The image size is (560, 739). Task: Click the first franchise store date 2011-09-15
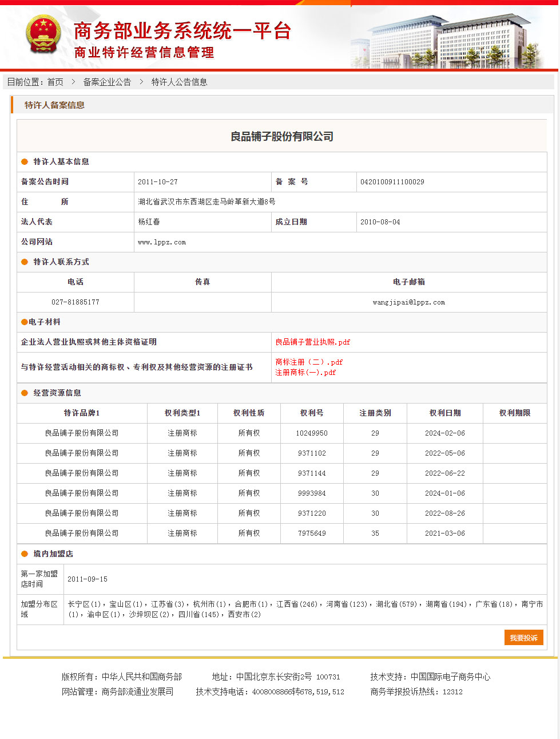pos(88,579)
